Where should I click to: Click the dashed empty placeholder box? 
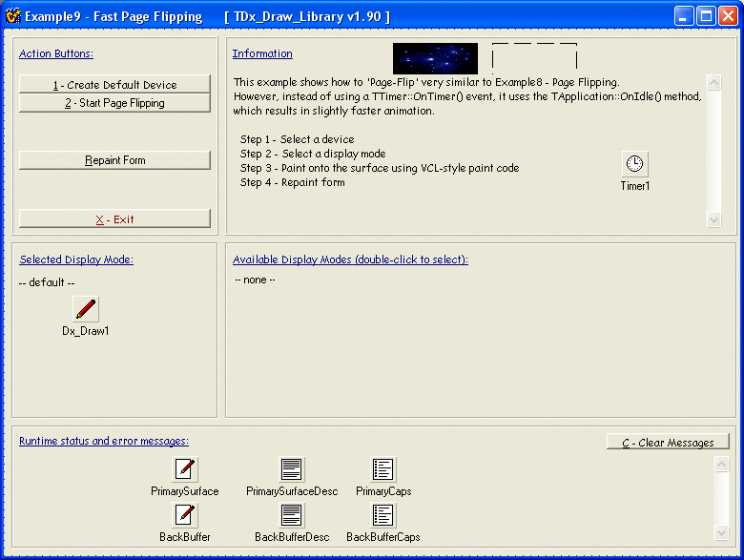pos(534,58)
